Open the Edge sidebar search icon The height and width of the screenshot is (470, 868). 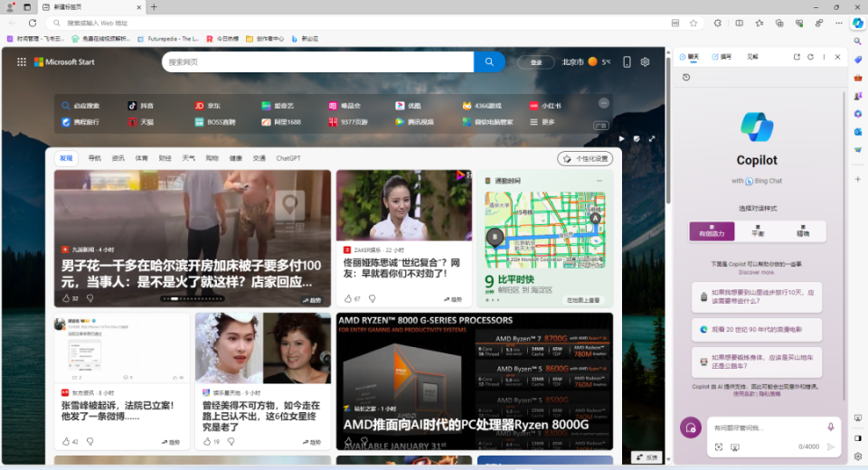(x=857, y=42)
